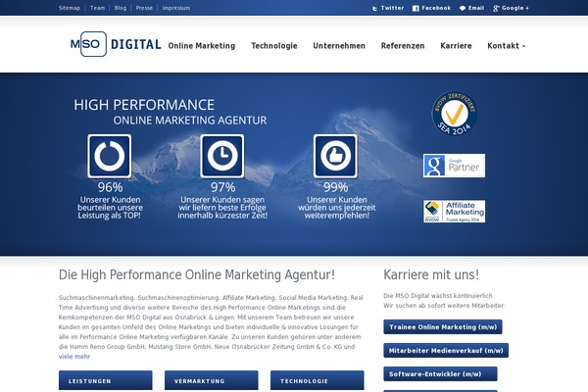Click the Google Partner badge
This screenshot has height=392, width=588.
[454, 166]
